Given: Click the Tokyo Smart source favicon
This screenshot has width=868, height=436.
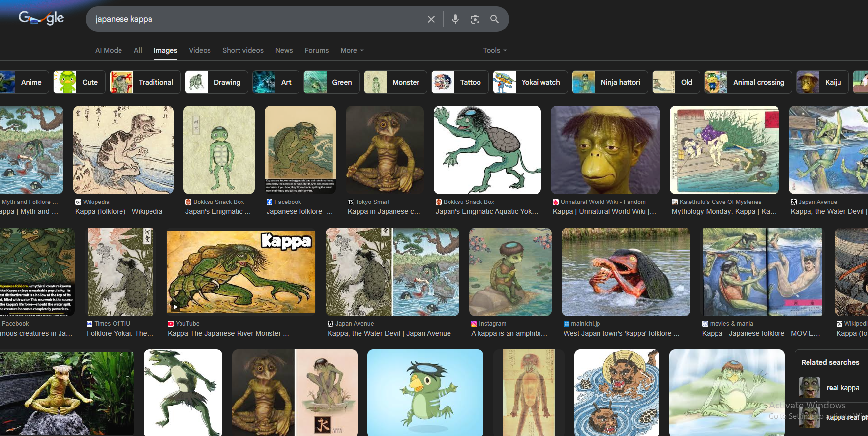Looking at the screenshot, I should 351,202.
